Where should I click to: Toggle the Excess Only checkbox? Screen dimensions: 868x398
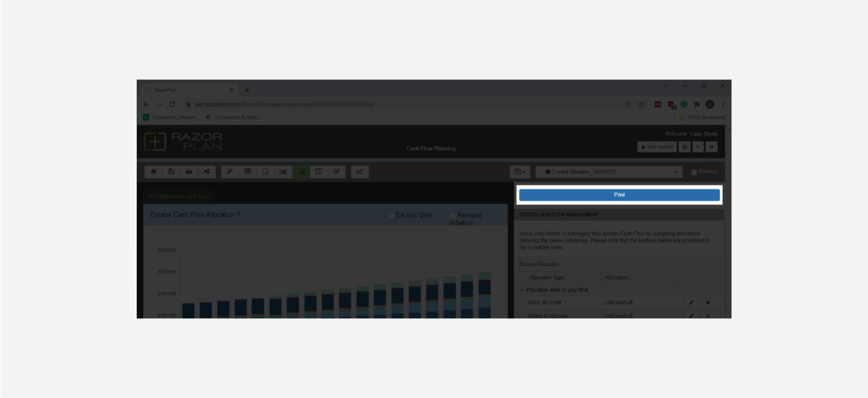point(392,216)
